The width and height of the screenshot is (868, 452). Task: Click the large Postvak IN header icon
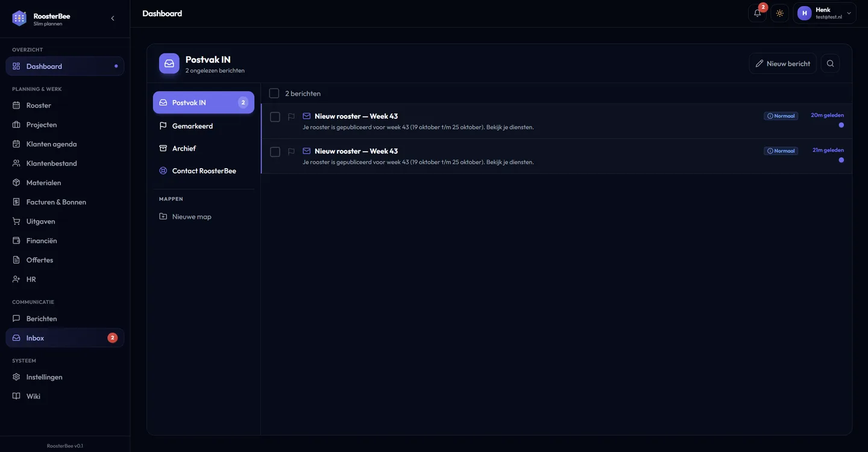[x=169, y=63]
